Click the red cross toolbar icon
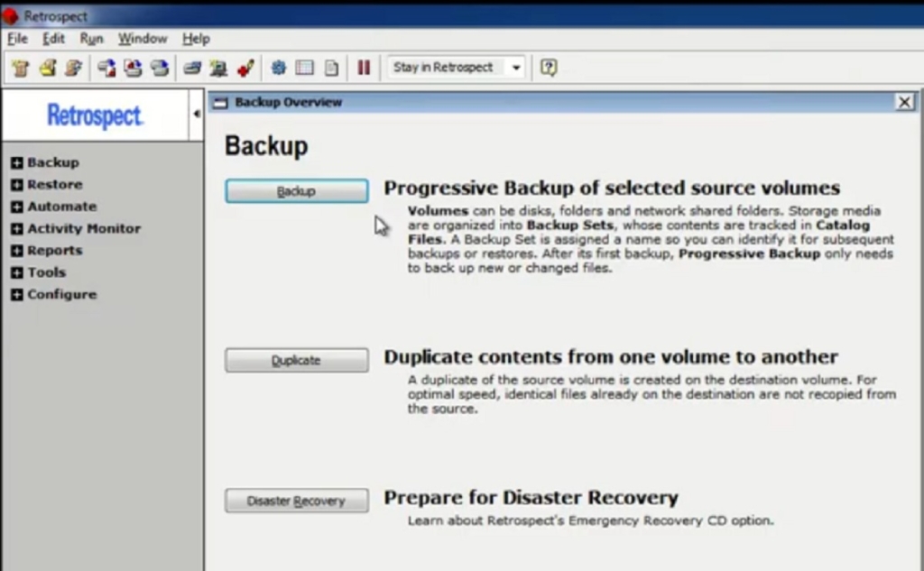Image resolution: width=924 pixels, height=571 pixels. tap(245, 68)
